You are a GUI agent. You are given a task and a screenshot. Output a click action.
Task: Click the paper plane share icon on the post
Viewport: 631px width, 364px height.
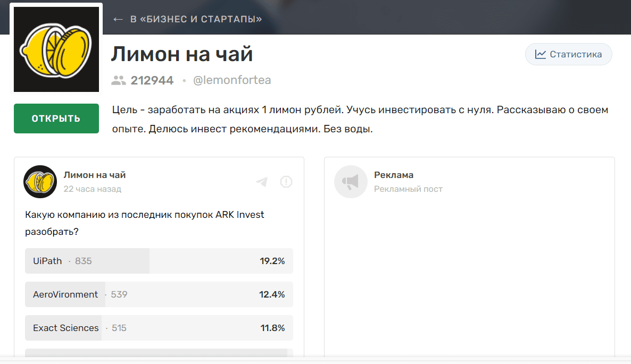(x=261, y=181)
